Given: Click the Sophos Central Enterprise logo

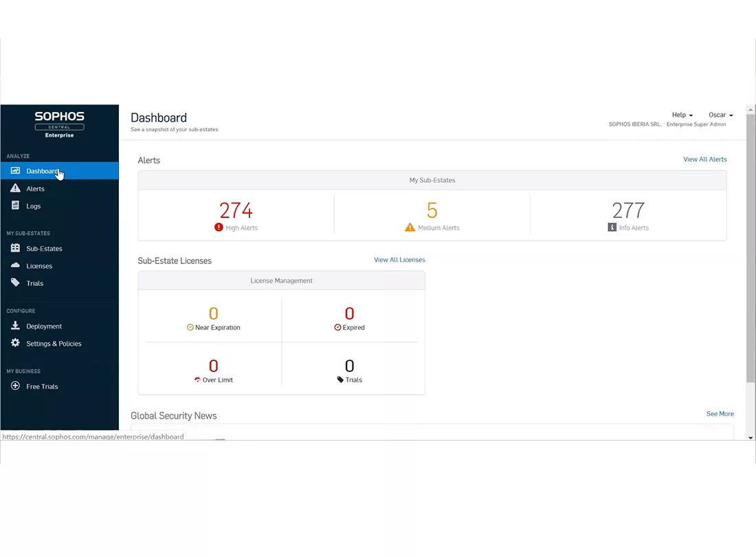Looking at the screenshot, I should (59, 125).
